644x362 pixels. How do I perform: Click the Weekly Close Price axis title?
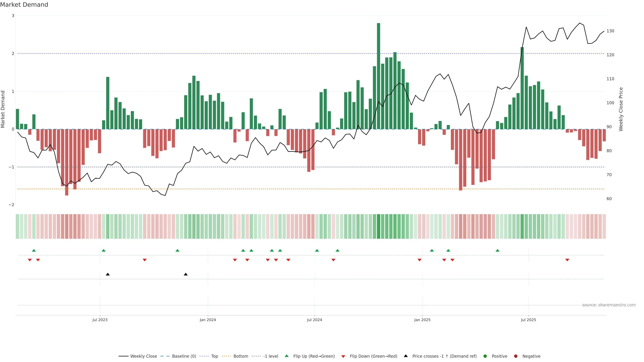(621, 109)
